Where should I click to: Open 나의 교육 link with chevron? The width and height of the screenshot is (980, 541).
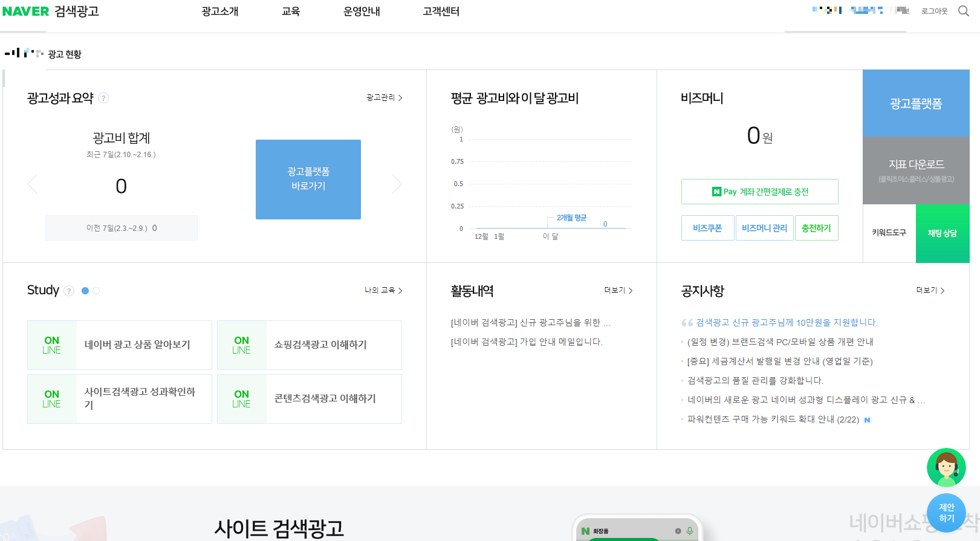coord(383,290)
